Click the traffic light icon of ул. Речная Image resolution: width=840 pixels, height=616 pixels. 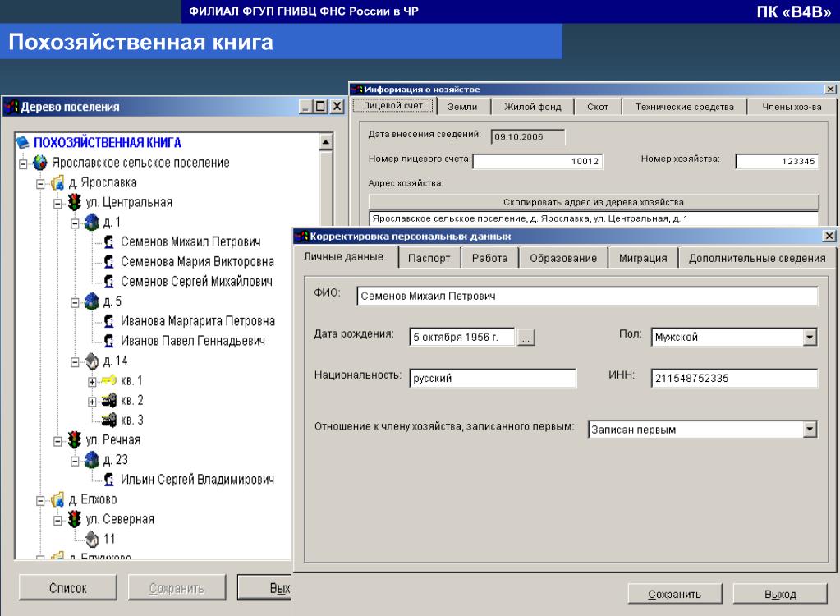click(x=75, y=440)
